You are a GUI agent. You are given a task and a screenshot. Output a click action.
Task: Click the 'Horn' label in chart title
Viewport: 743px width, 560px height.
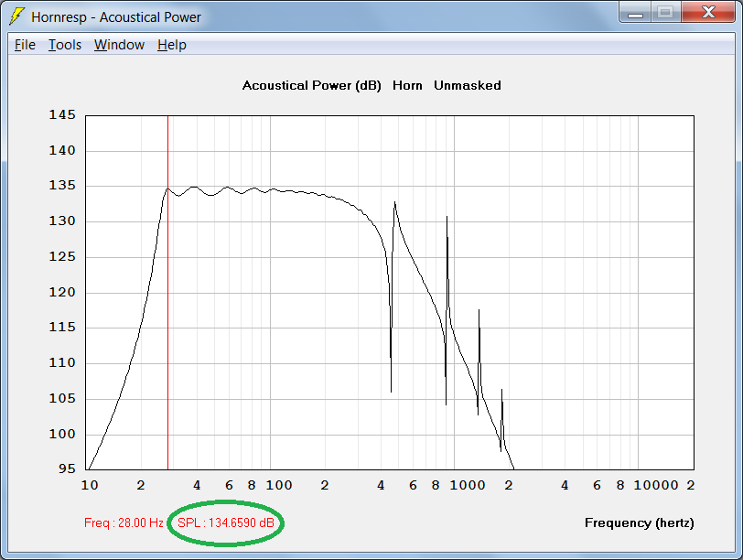click(x=407, y=86)
